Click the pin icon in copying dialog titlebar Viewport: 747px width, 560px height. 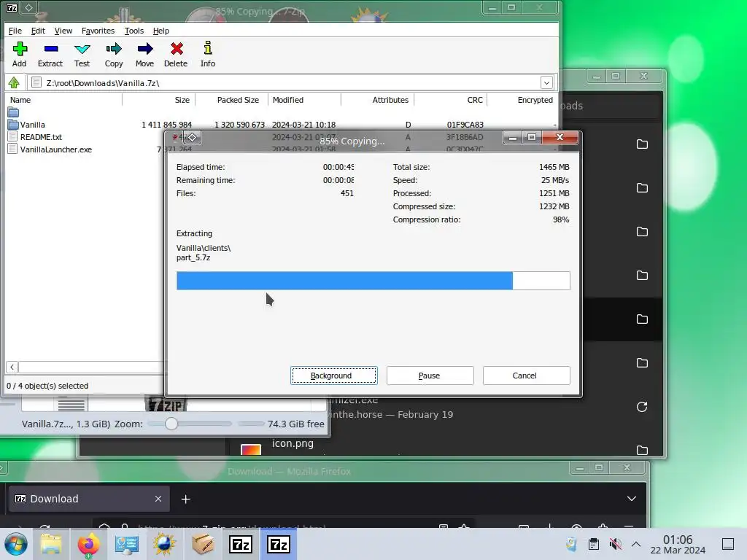[192, 138]
